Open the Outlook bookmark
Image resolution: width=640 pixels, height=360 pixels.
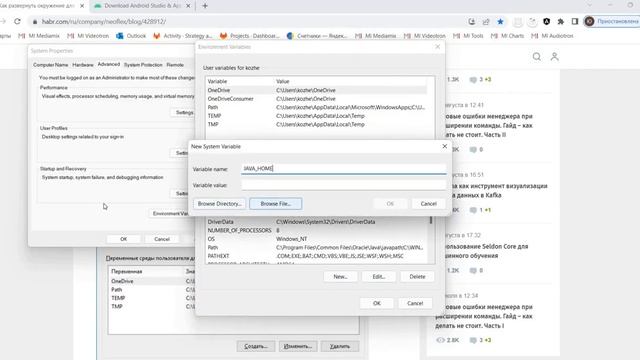(131, 36)
